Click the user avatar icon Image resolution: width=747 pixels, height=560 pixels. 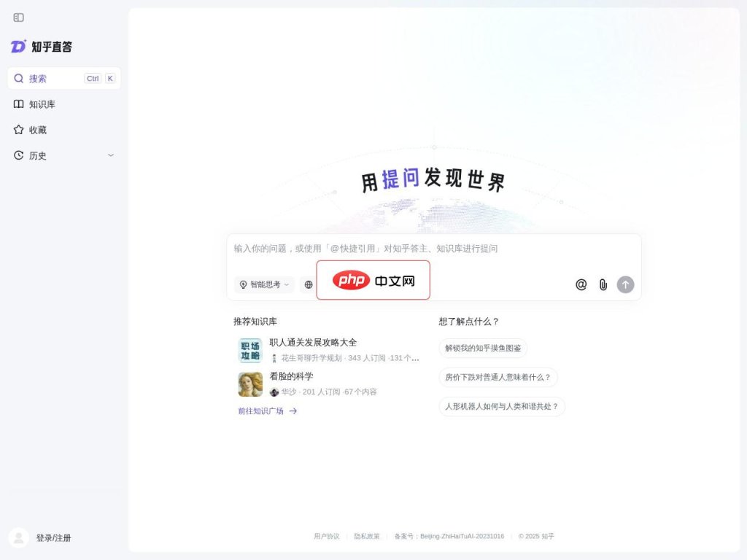19,538
